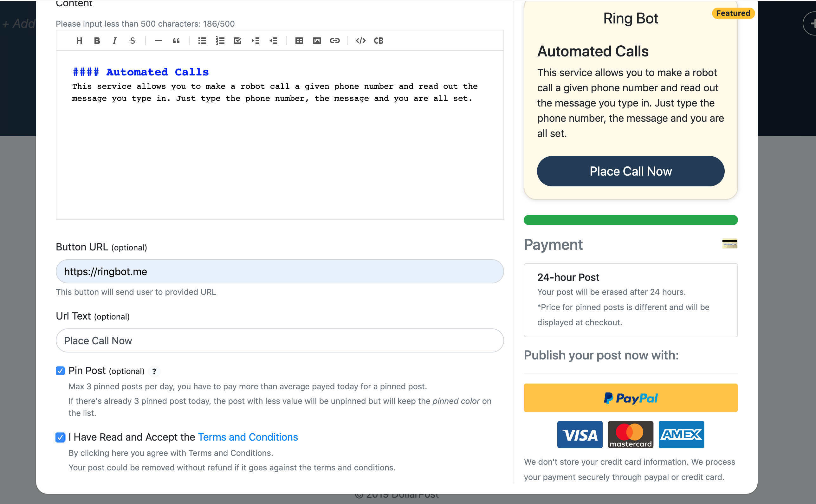Pay with the PayPal button
The image size is (816, 504).
tap(631, 398)
